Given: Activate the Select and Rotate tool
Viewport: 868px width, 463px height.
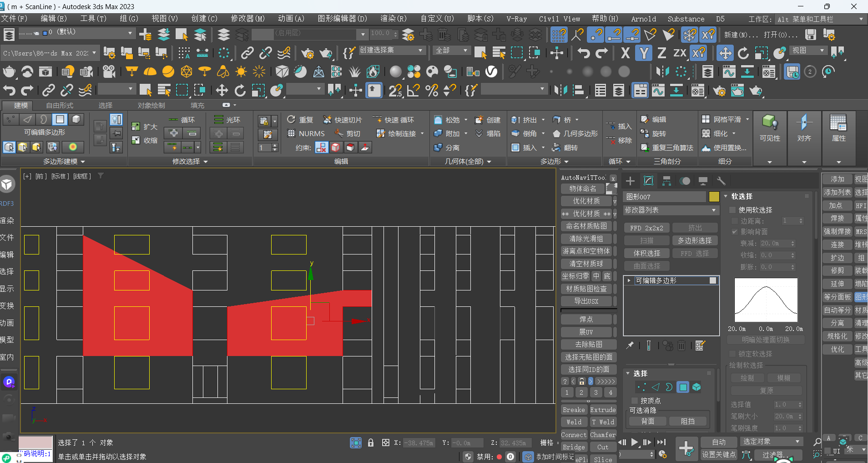Looking at the screenshot, I should (x=743, y=53).
